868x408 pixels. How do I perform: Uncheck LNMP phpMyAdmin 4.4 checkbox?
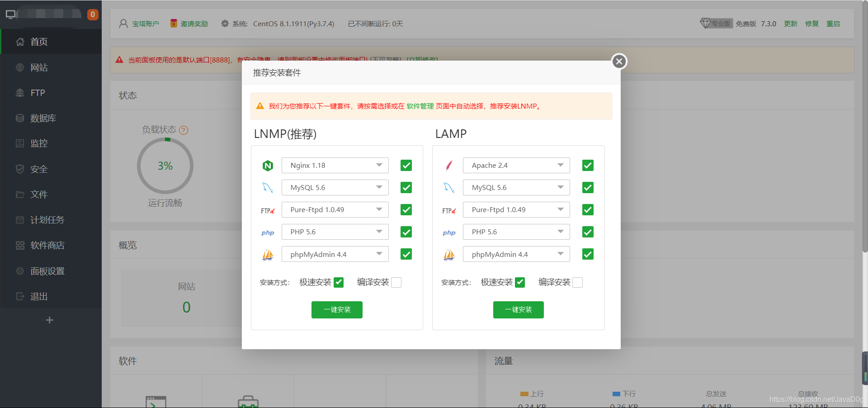pos(406,254)
